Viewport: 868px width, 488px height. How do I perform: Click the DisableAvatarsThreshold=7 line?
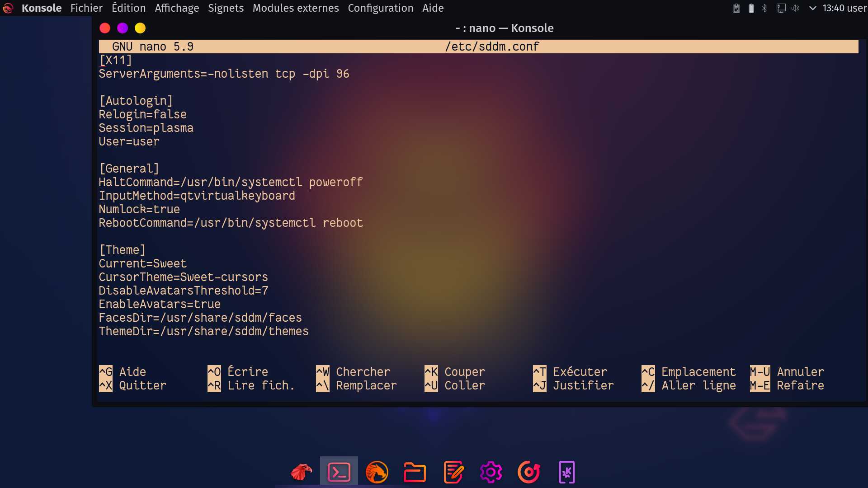coord(184,291)
